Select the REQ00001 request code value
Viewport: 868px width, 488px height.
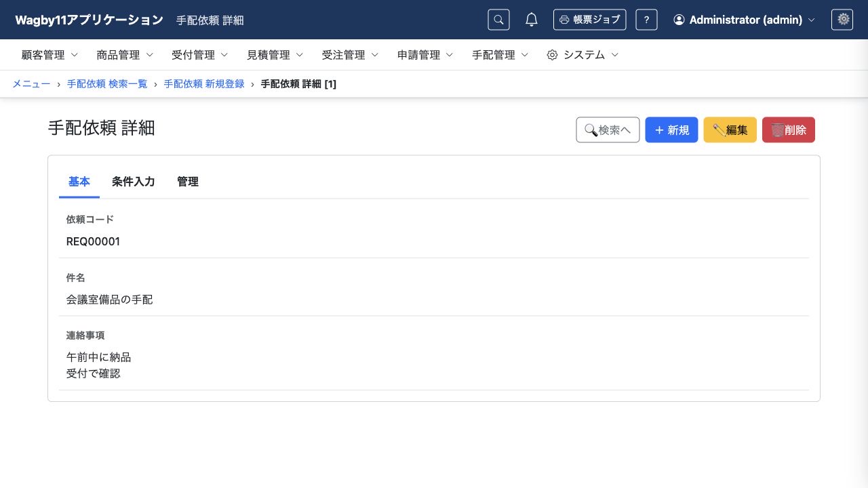(x=93, y=241)
